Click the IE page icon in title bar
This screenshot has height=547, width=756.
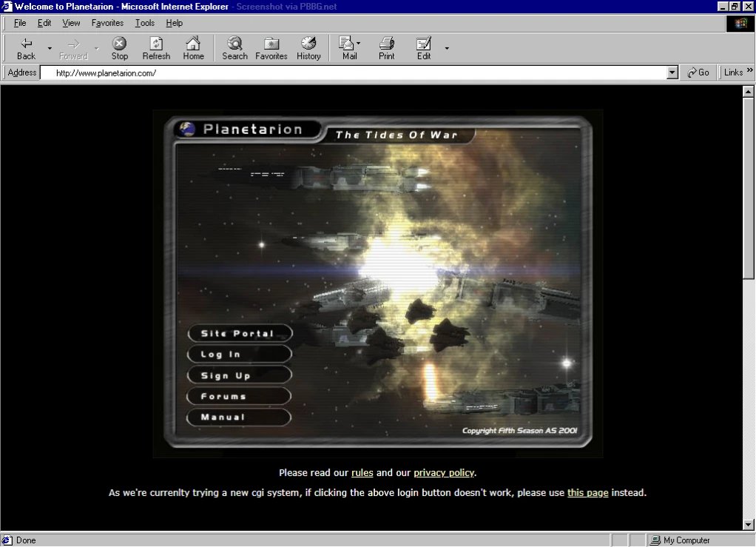coord(7,6)
